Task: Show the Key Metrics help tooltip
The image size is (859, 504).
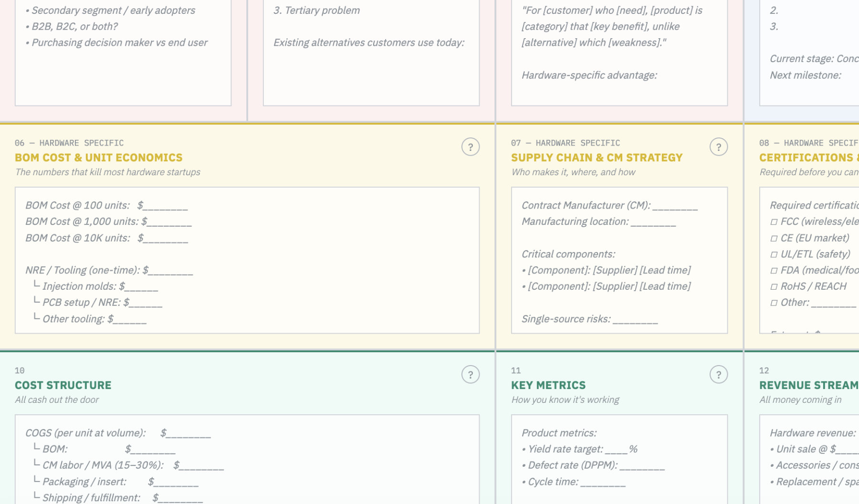Action: [718, 375]
